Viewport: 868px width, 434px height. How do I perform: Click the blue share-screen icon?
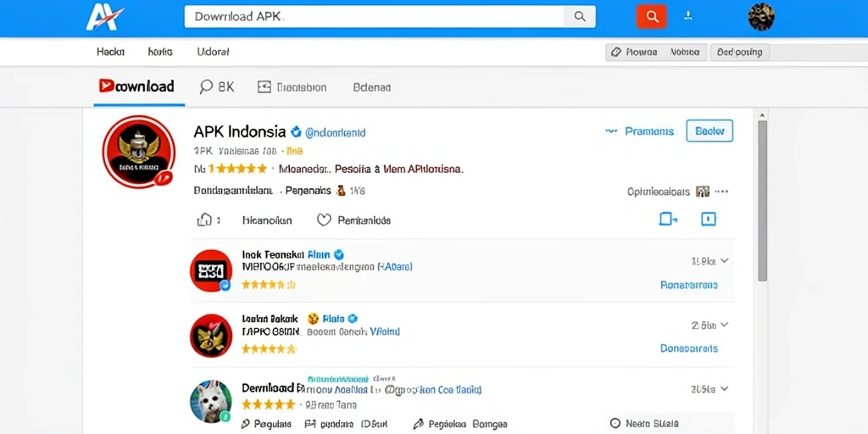[x=668, y=220]
